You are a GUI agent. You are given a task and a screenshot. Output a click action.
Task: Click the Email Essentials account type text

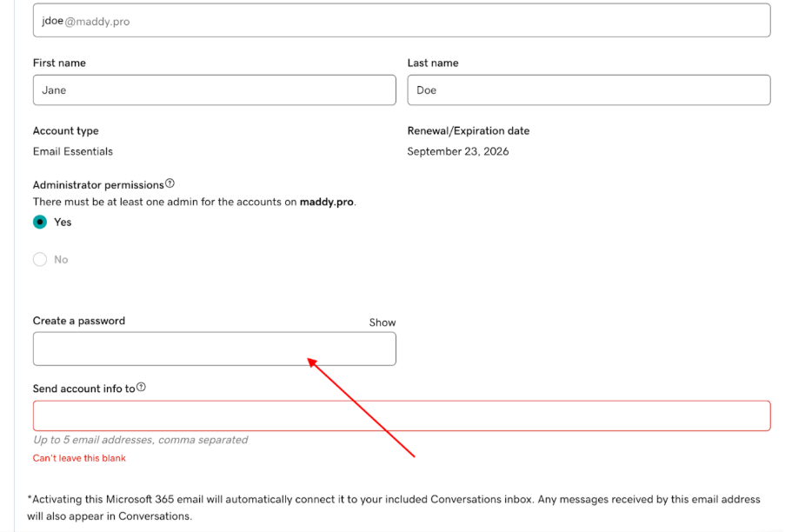point(73,151)
